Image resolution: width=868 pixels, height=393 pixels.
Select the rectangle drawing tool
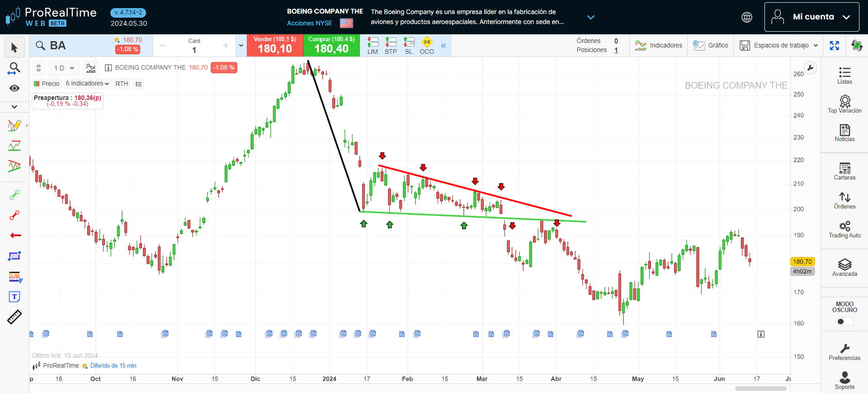[14, 256]
